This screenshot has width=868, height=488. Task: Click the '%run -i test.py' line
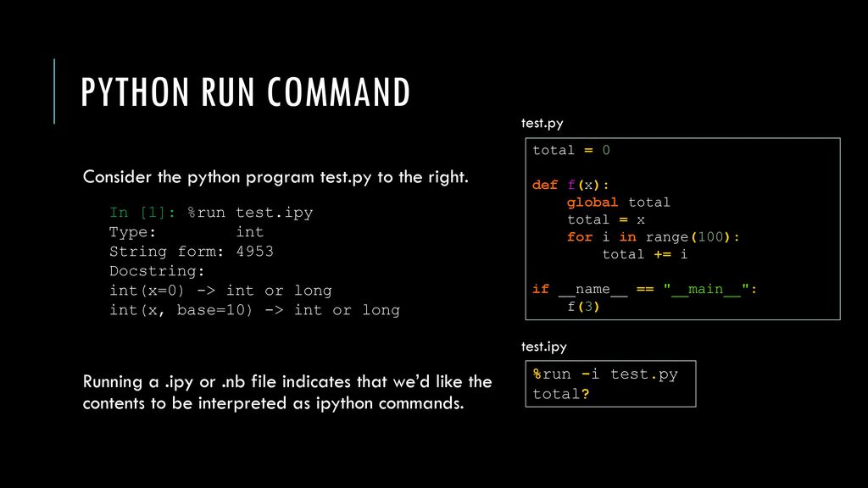pos(605,374)
